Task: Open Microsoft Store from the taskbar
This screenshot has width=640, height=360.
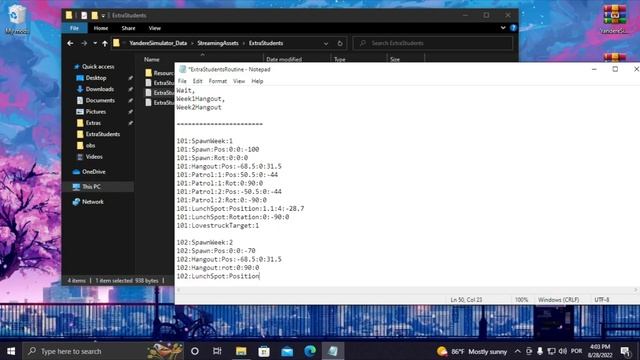Action: [264, 351]
